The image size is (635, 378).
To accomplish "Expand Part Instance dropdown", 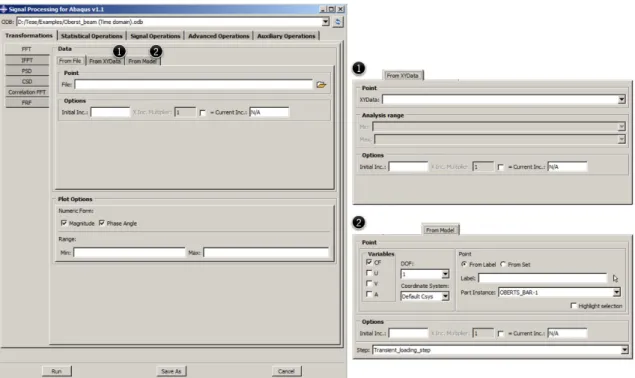I will pyautogui.click(x=616, y=293).
